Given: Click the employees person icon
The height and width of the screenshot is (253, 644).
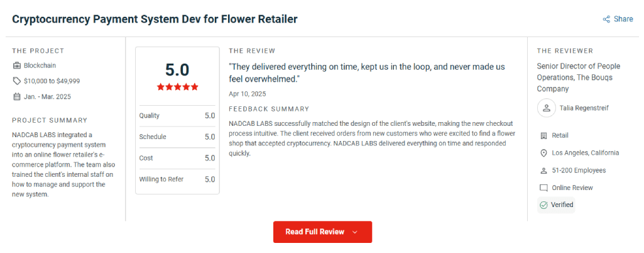Looking at the screenshot, I should 543,171.
